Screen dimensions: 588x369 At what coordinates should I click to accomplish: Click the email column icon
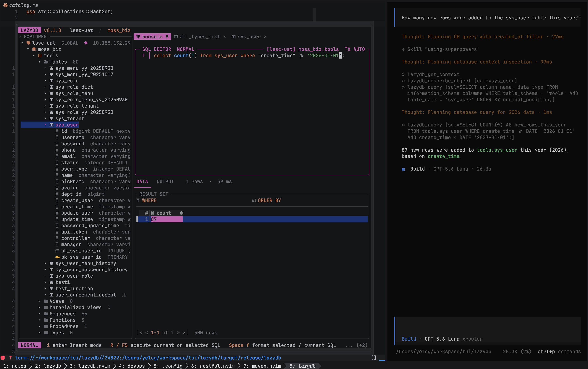pos(57,156)
